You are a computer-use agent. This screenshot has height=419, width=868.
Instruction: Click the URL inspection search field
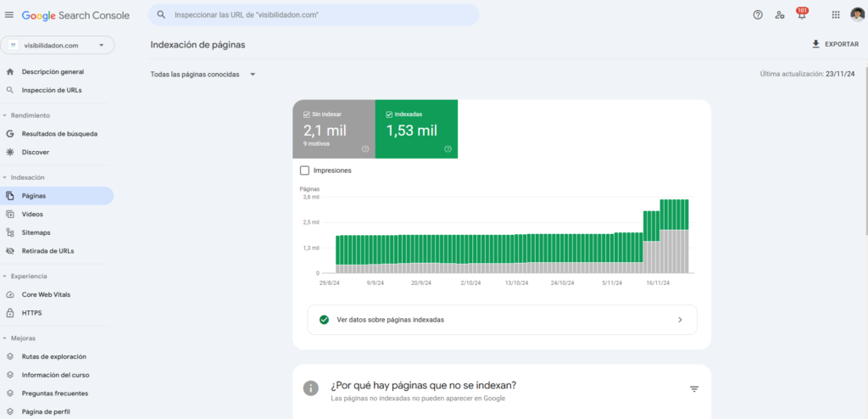click(x=322, y=15)
